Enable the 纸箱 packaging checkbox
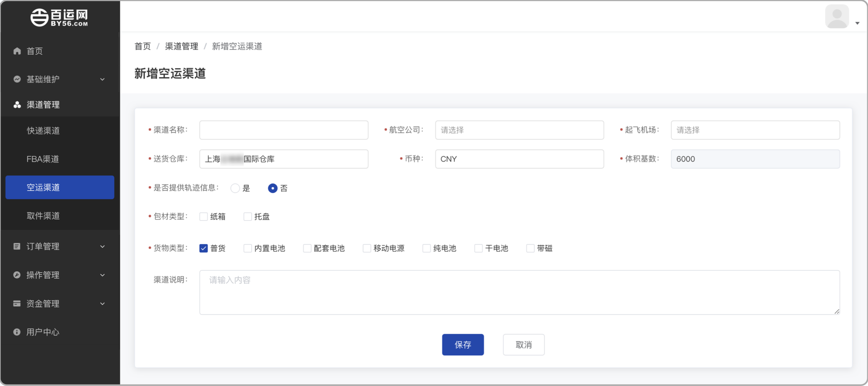 (203, 217)
